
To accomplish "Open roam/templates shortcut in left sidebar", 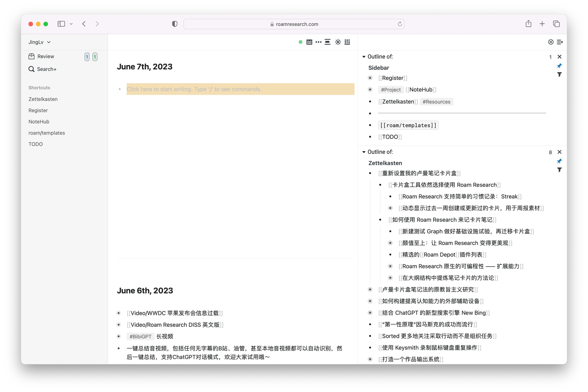I will point(46,133).
